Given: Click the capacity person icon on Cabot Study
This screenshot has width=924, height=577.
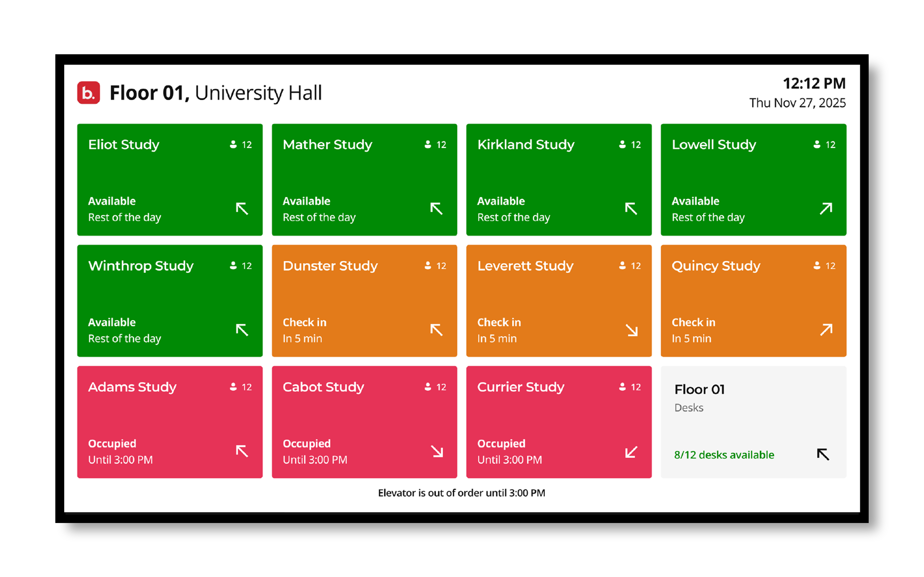Looking at the screenshot, I should pos(428,387).
